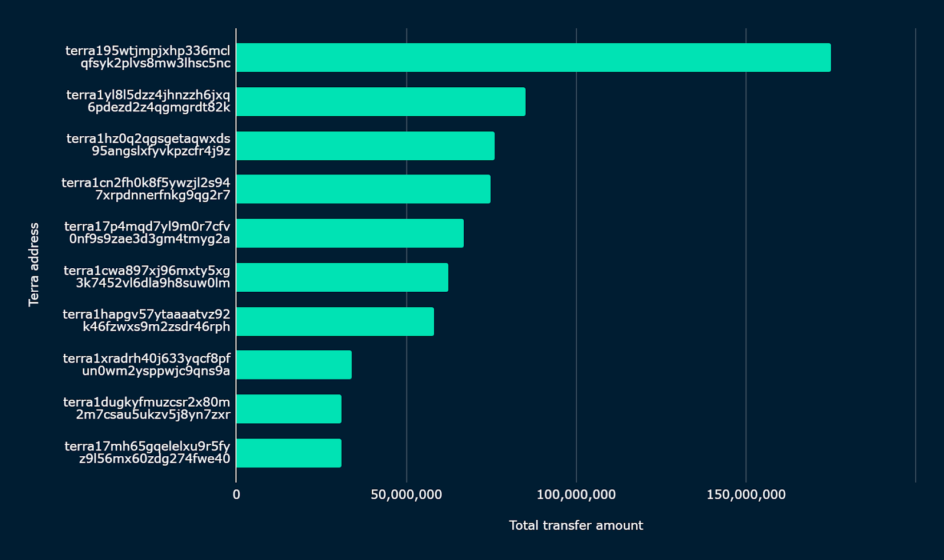This screenshot has width=944, height=560.
Task: Click the terra1dugkyfmuzcsr2x80m bar
Action: (x=289, y=409)
